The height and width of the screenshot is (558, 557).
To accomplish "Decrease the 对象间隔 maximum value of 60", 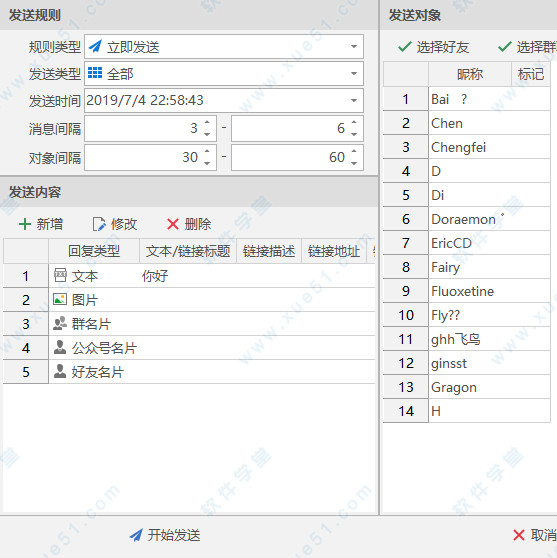I will [x=354, y=163].
